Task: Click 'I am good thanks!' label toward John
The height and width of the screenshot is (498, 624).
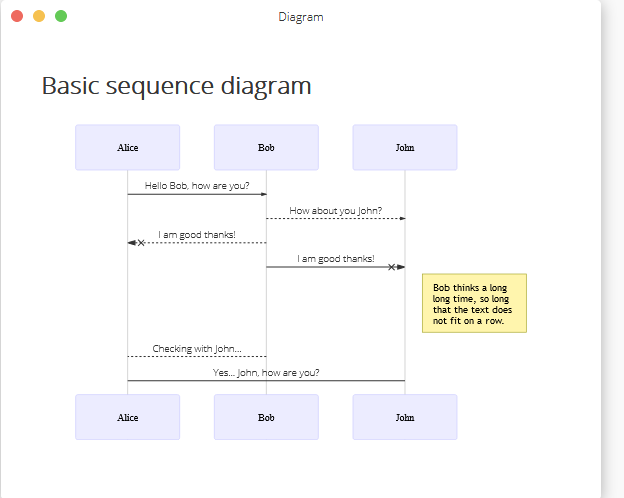Action: click(335, 259)
